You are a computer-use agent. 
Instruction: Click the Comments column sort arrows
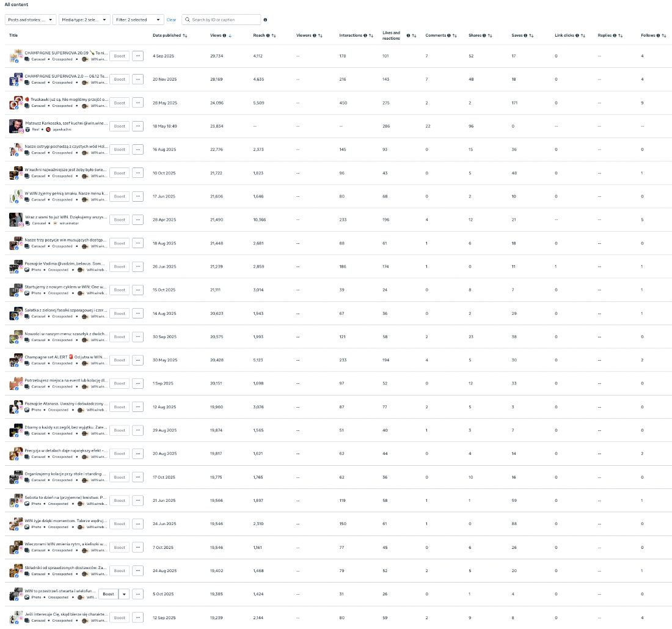455,35
